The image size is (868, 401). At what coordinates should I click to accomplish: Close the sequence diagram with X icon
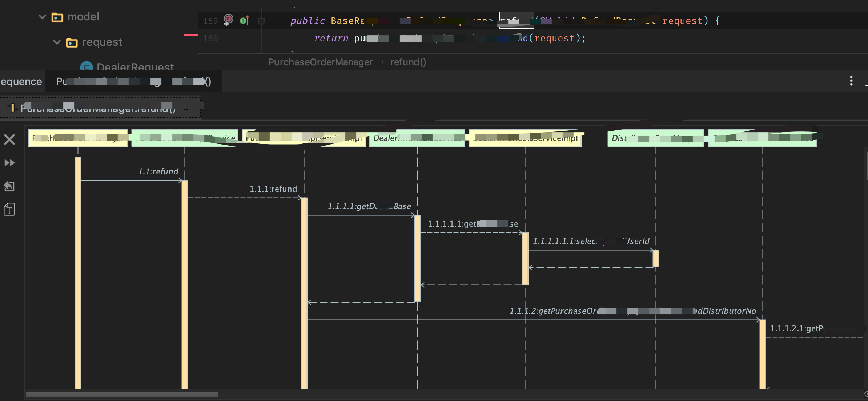click(9, 139)
